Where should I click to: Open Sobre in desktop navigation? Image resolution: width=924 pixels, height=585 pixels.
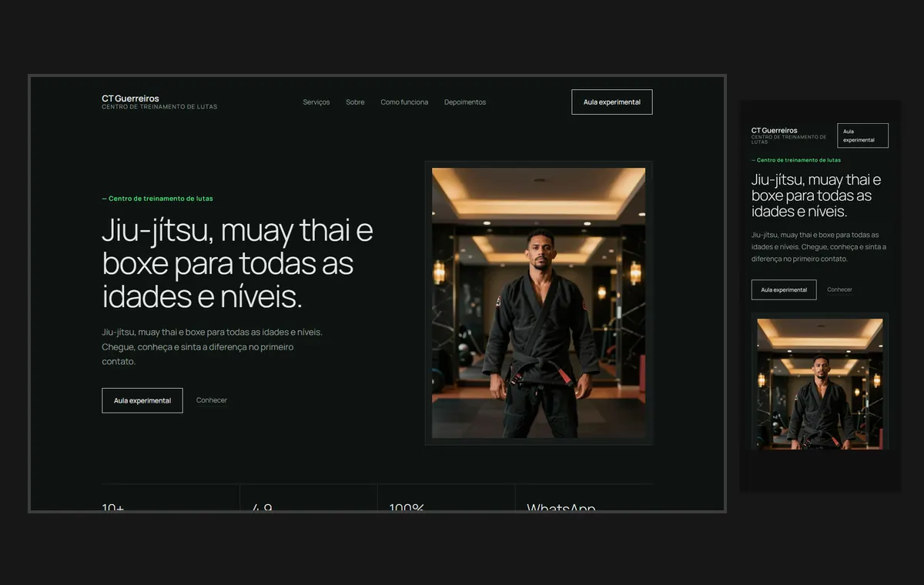(x=355, y=102)
